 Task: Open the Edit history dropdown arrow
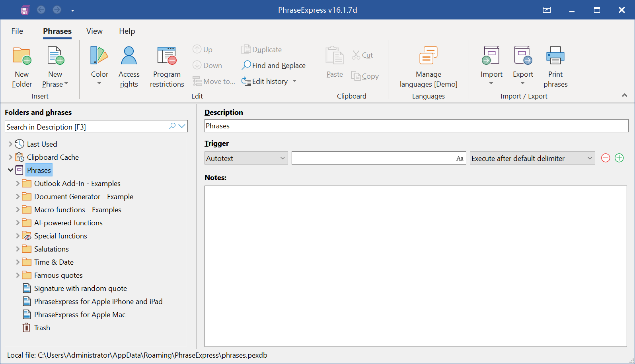(295, 81)
